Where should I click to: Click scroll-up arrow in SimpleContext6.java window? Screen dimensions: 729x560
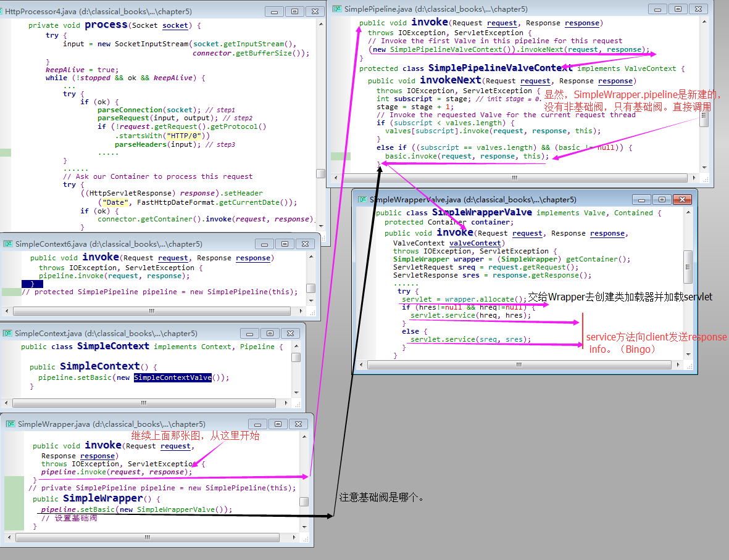coord(311,257)
